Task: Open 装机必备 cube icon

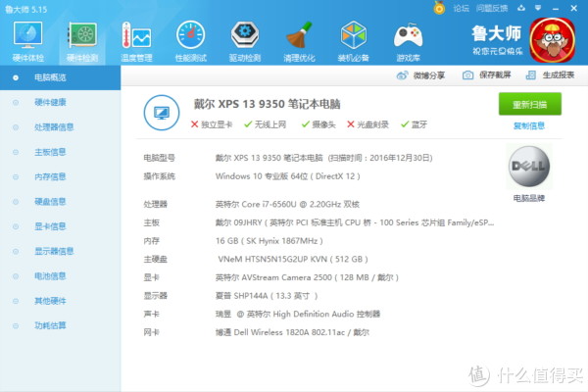Action: (353, 35)
